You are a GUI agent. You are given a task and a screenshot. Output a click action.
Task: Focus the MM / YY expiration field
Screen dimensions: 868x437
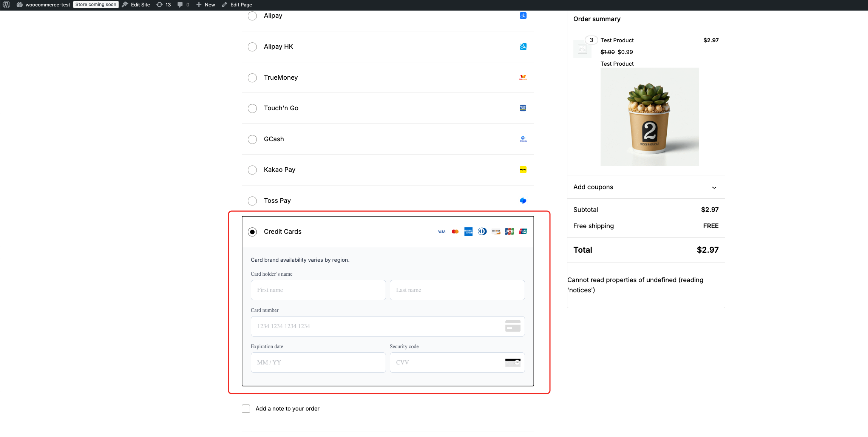coord(318,363)
